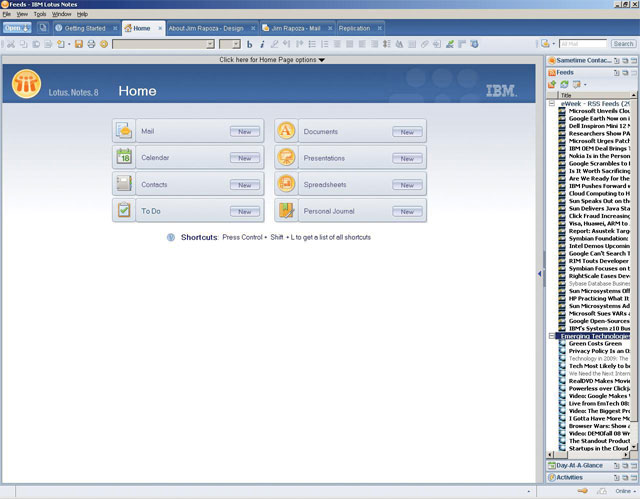The image size is (640, 499).
Task: Expand the Day-At-A-Glance panel
Action: pyautogui.click(x=580, y=465)
